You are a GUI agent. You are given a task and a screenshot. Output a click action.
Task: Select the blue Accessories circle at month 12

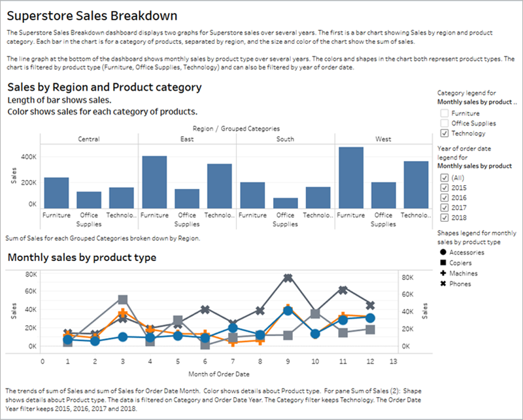click(370, 318)
